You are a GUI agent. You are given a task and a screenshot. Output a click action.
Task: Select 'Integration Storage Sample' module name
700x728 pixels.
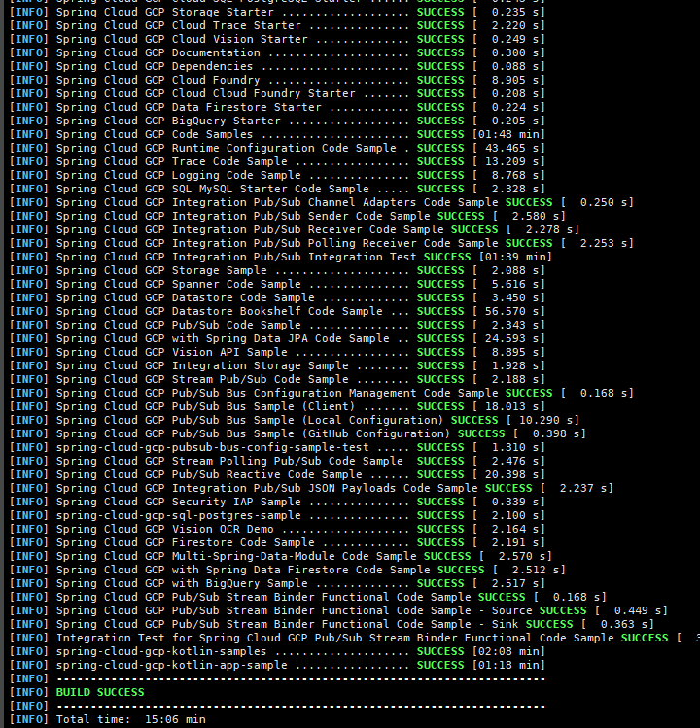point(261,365)
